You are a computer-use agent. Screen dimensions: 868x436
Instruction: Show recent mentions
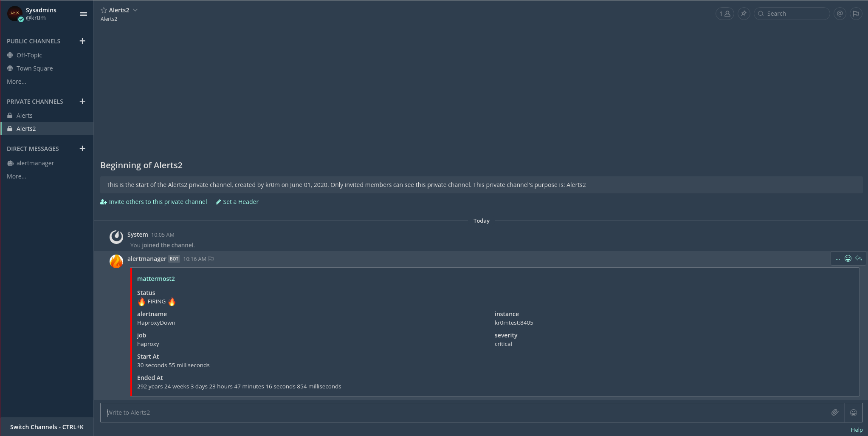point(840,14)
